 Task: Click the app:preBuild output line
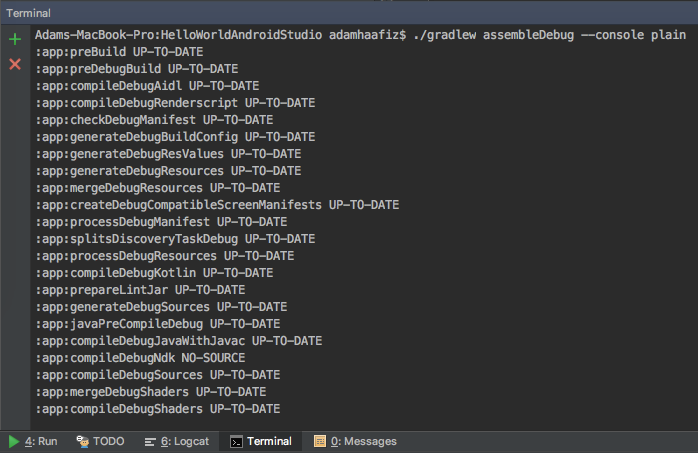119,52
